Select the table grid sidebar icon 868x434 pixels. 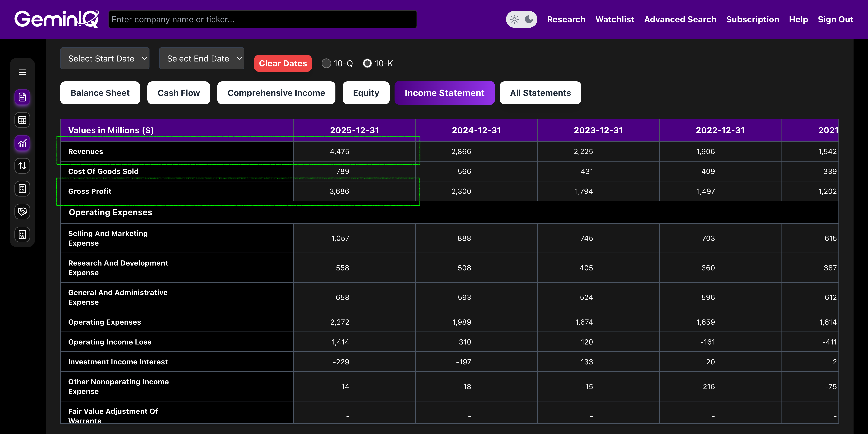22,120
